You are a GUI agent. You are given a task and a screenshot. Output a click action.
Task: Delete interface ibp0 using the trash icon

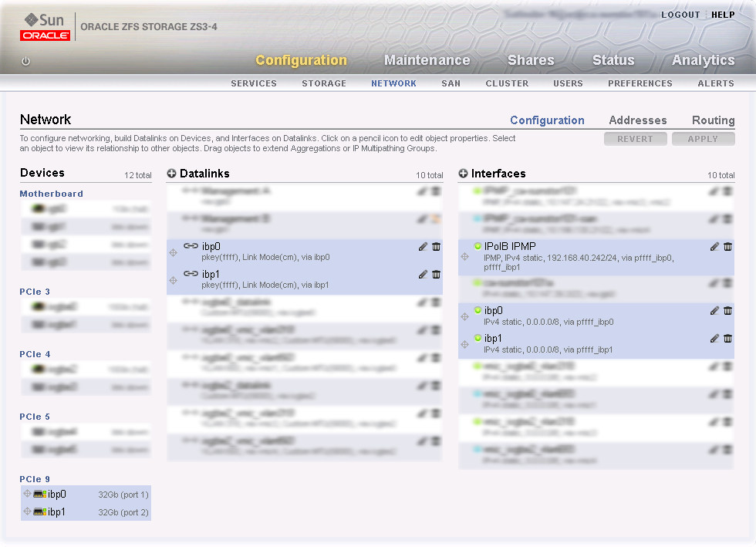tap(727, 311)
